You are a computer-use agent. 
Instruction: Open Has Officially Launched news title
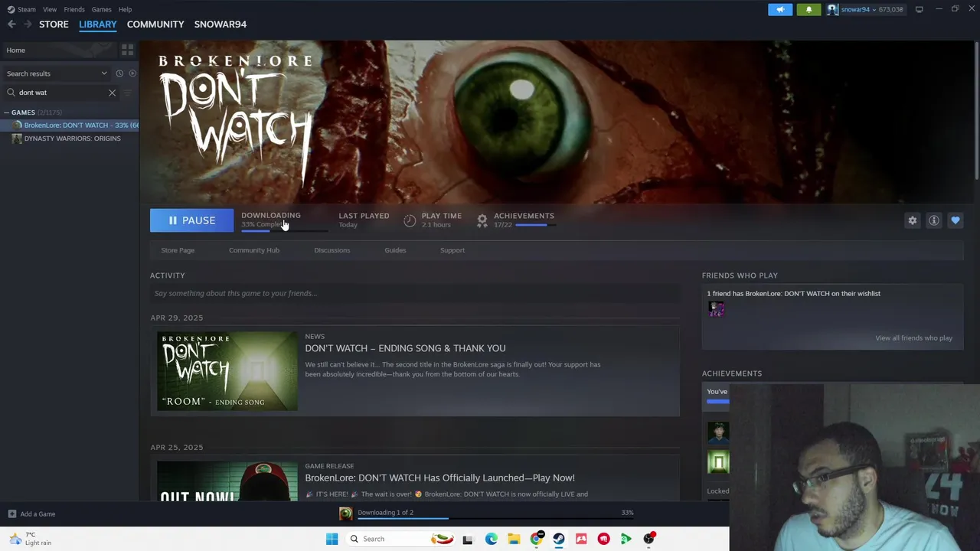coord(439,478)
